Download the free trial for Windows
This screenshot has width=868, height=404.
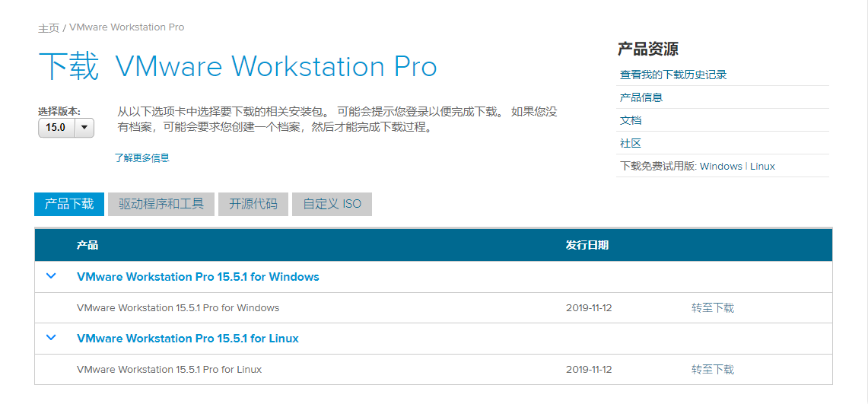click(720, 166)
